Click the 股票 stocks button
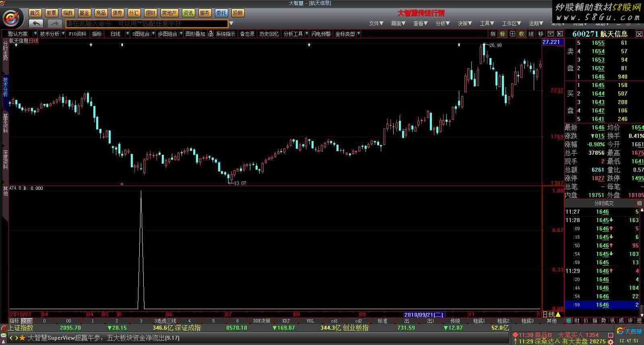This screenshot has width=644, height=345. pos(52,13)
